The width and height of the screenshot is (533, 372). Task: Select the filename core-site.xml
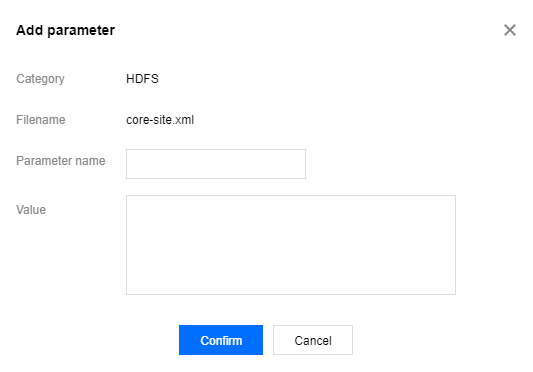(x=160, y=120)
